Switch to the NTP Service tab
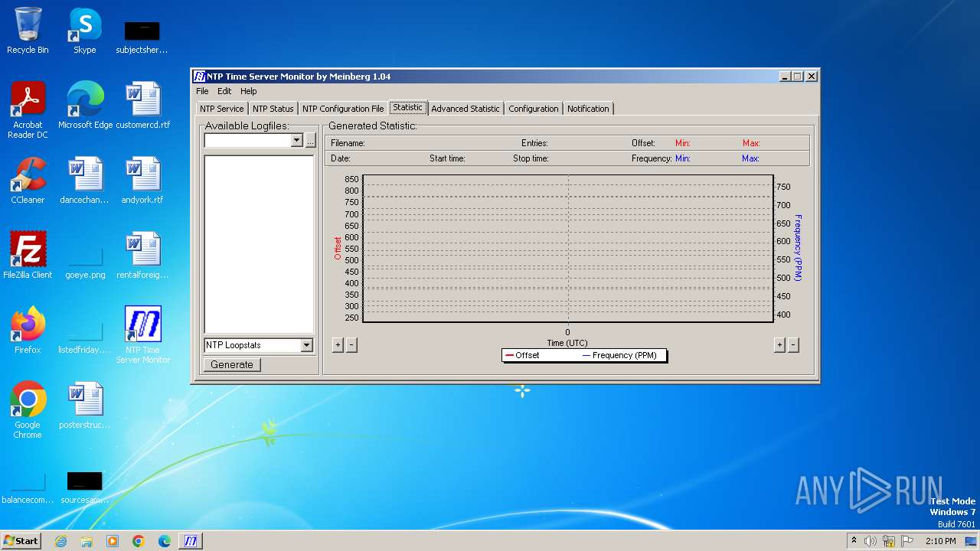Image resolution: width=980 pixels, height=551 pixels. [x=222, y=109]
